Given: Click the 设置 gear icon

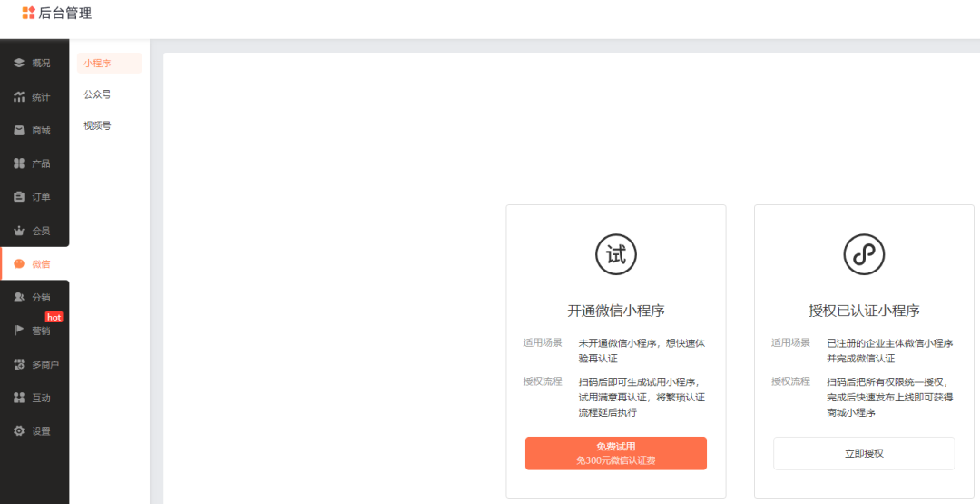Looking at the screenshot, I should tap(19, 430).
